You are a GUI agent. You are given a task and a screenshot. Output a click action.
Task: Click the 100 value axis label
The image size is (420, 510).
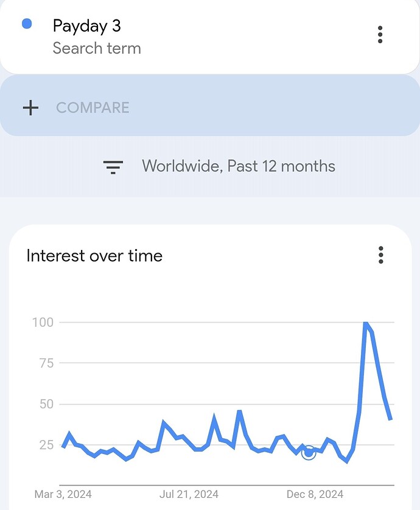[43, 323]
